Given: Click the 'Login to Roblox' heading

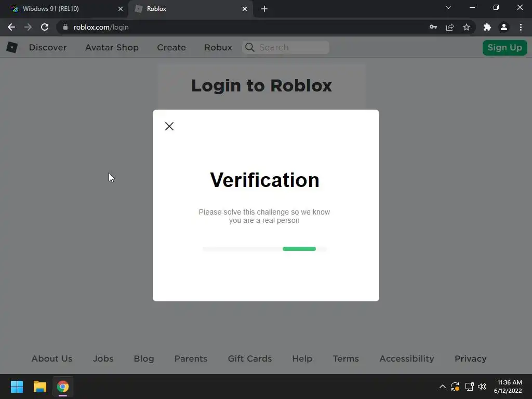Looking at the screenshot, I should coord(262,85).
